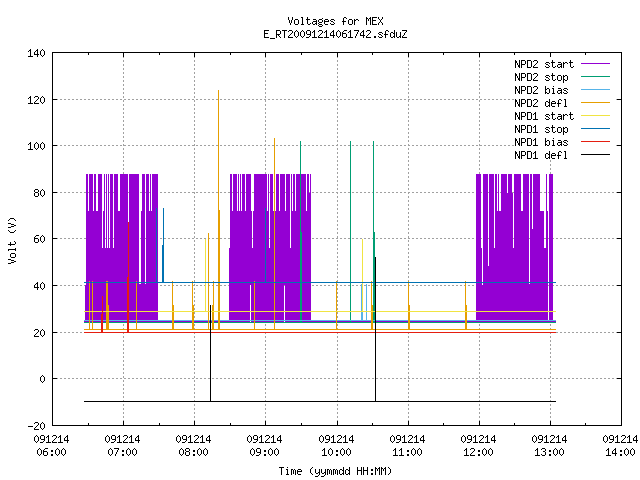The height and width of the screenshot is (480, 640).
Task: Click the y-axis tick label -20
Action: pyautogui.click(x=36, y=426)
